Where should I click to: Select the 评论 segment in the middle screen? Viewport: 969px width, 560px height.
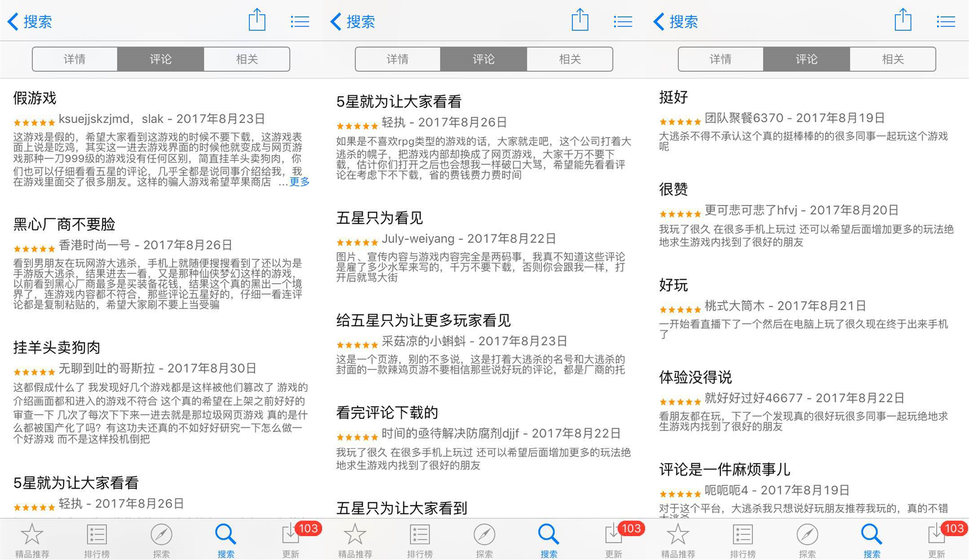point(483,59)
